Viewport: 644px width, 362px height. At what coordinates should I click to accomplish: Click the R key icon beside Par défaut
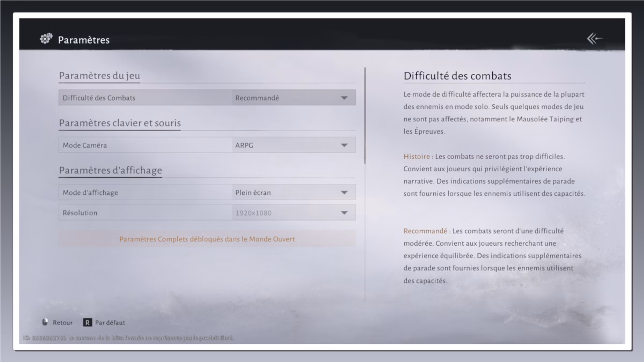(x=87, y=323)
